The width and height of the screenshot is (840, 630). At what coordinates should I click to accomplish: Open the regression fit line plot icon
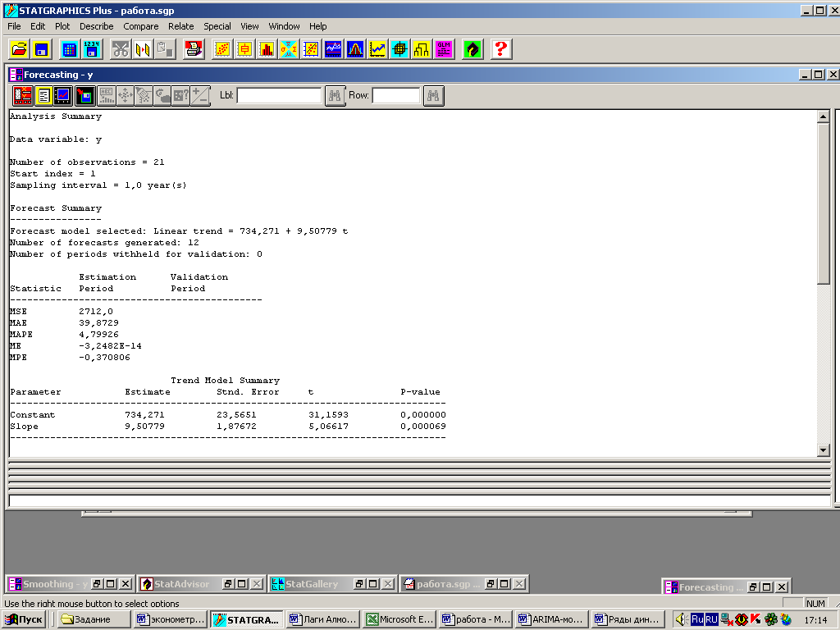tap(311, 49)
